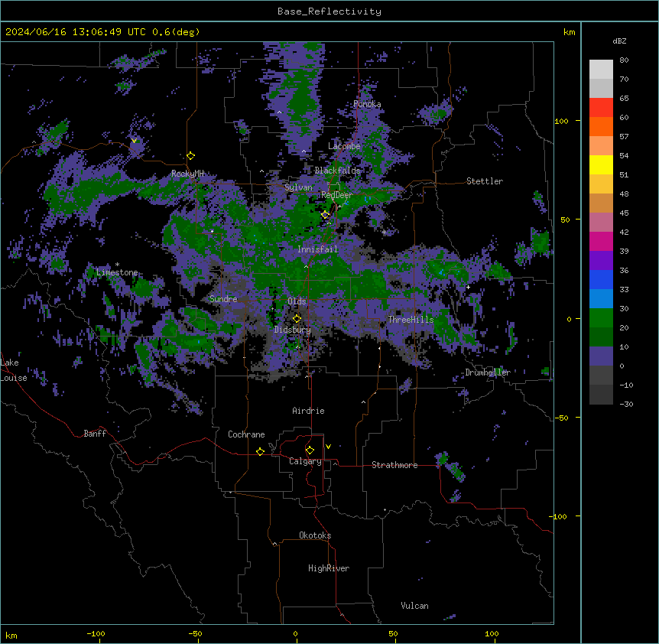The width and height of the screenshot is (659, 644).
Task: Click the -30 value in the dBZ legend
Action: pos(626,404)
